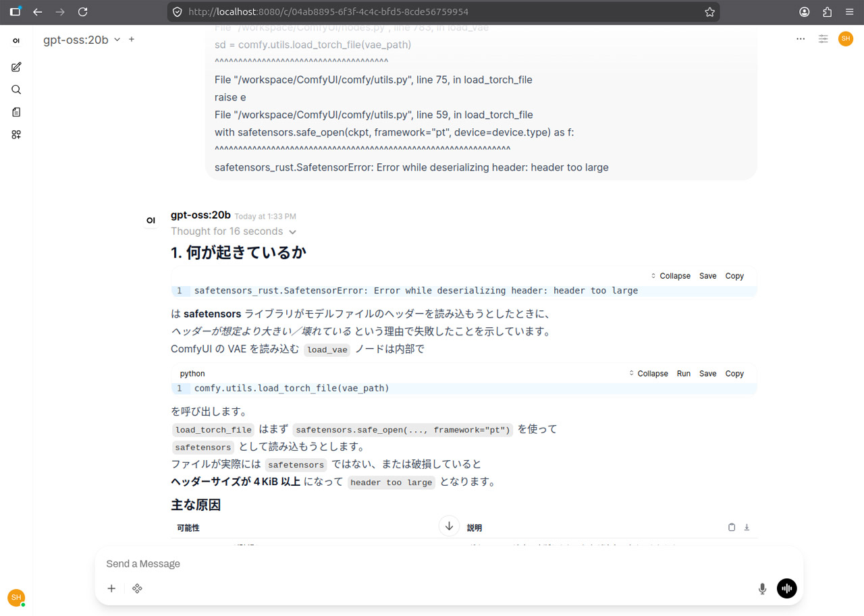The width and height of the screenshot is (864, 616).
Task: Open user menu via bottom-left SH avatar
Action: coord(16,597)
